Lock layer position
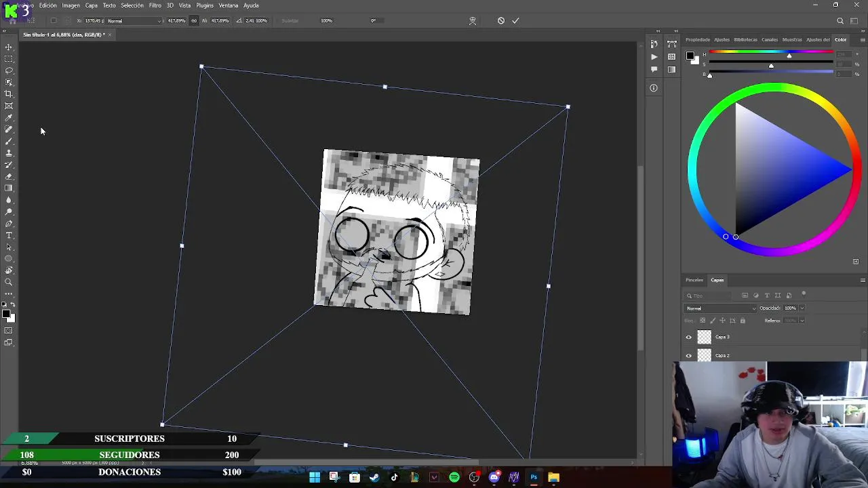This screenshot has width=868, height=488. pos(722,321)
